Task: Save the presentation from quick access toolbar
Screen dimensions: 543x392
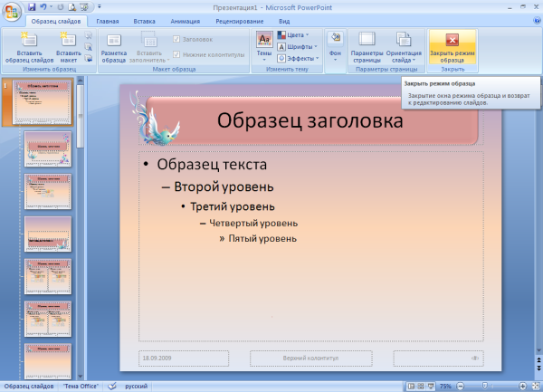Action: [x=32, y=7]
